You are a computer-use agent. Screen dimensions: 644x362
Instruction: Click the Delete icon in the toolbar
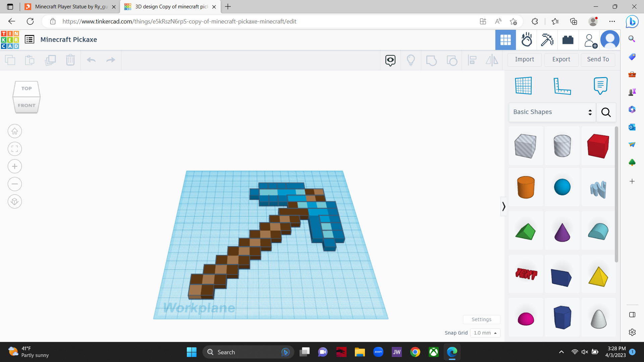[x=70, y=60]
